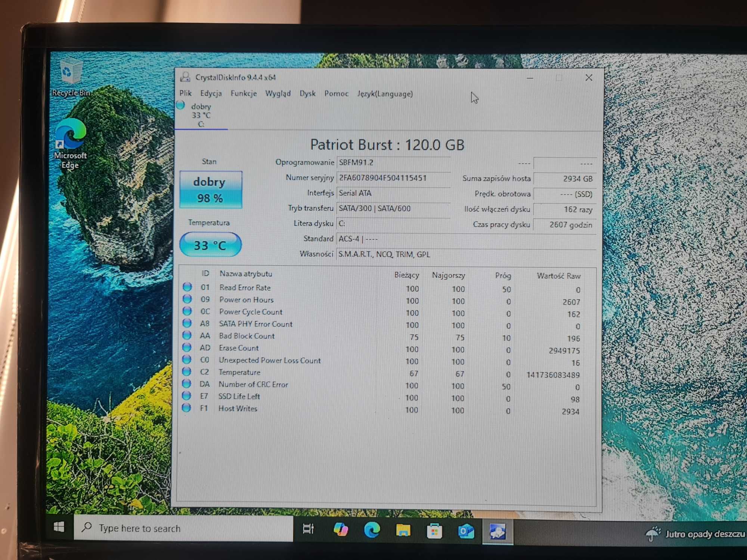The image size is (747, 560).
Task: Click the Oprogramowanie field SBFM91.2
Action: [x=394, y=163]
